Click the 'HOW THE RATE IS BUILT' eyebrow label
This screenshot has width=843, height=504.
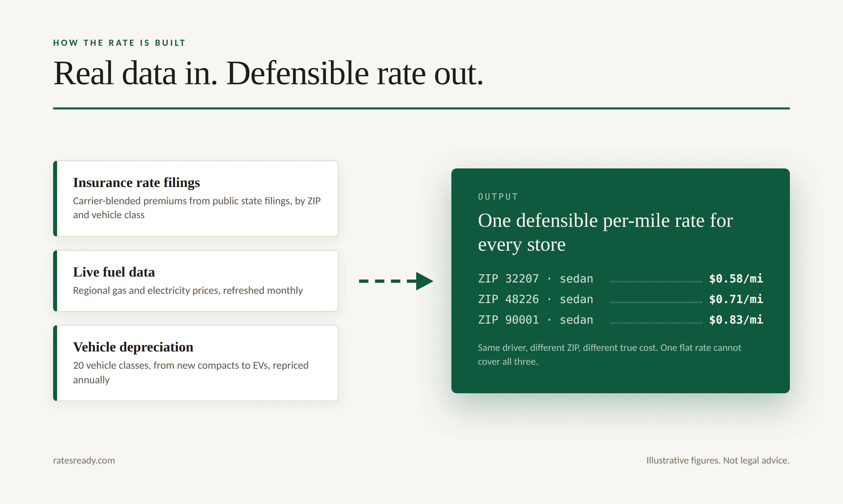(x=119, y=43)
